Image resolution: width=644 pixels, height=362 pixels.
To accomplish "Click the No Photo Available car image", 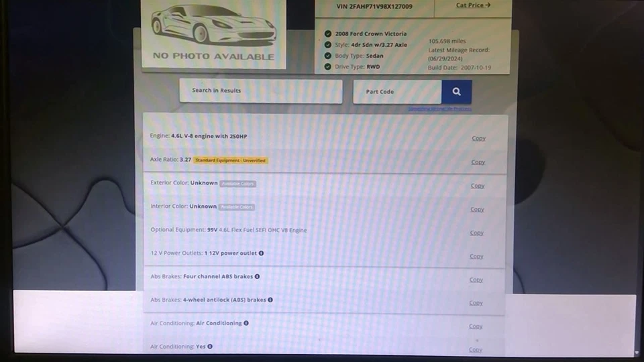I will click(213, 34).
